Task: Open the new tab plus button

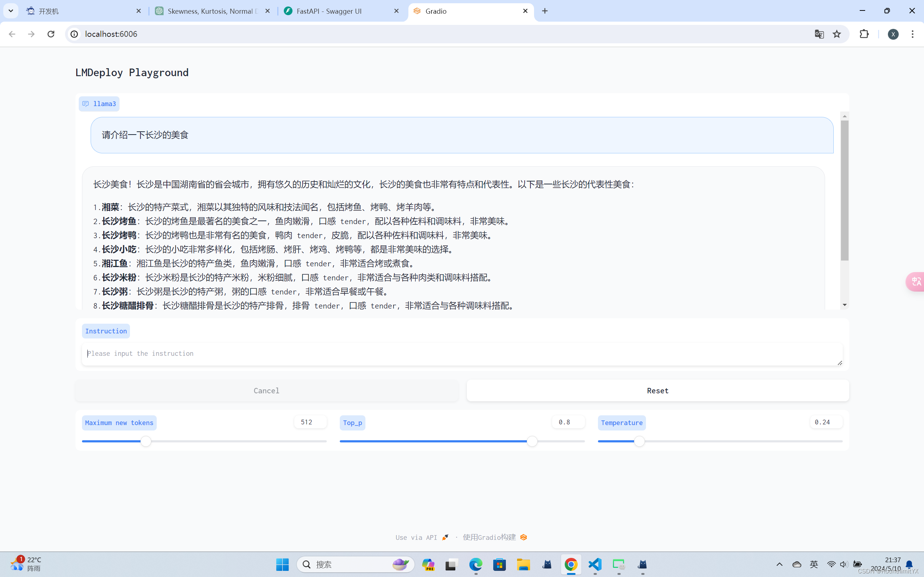Action: click(x=545, y=11)
